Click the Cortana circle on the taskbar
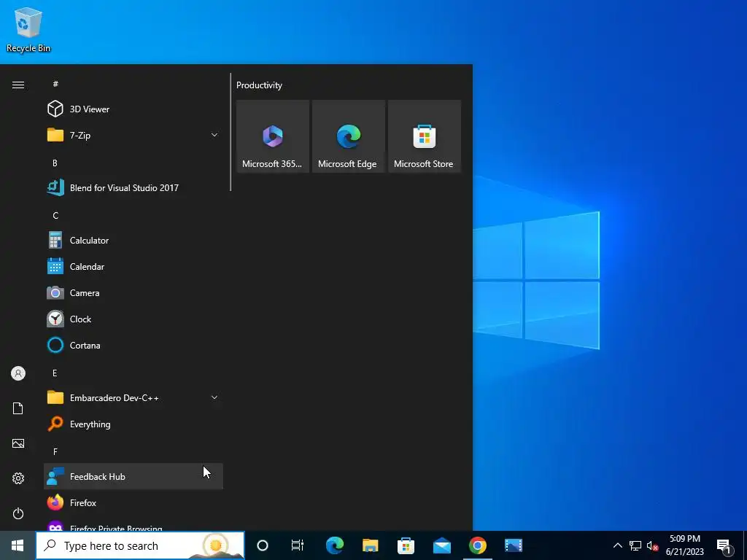 click(263, 545)
